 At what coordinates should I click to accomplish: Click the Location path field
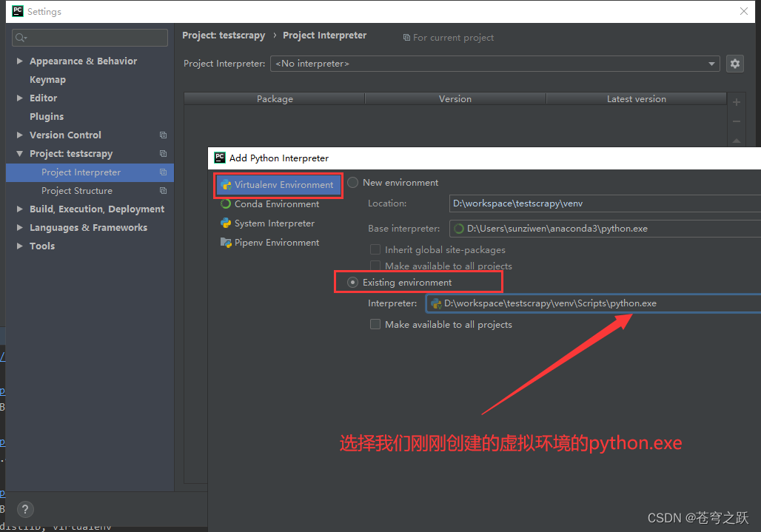pos(606,203)
